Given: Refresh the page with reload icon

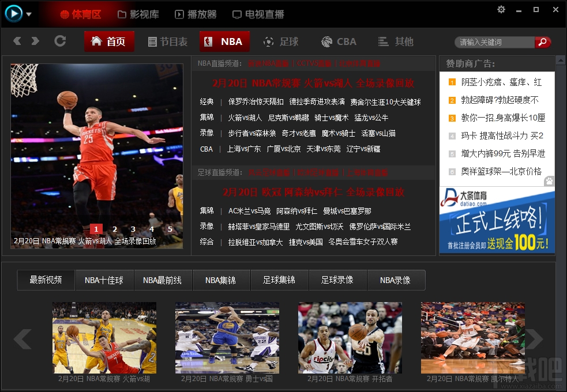Looking at the screenshot, I should pos(60,41).
